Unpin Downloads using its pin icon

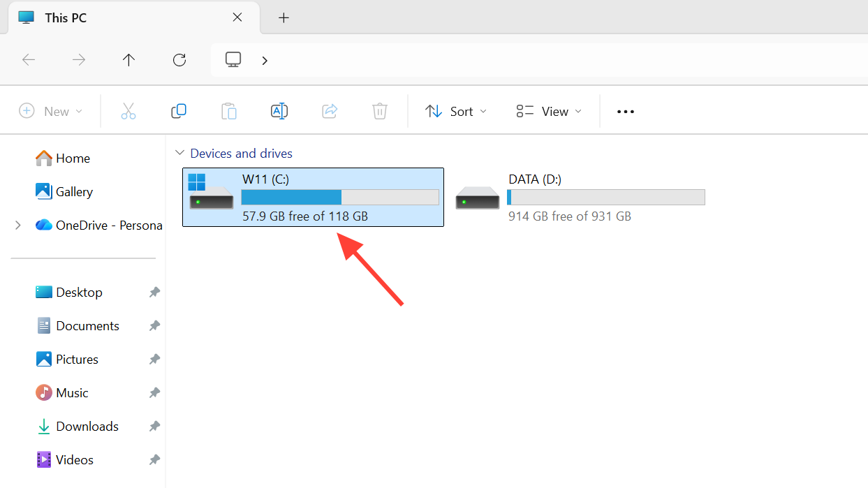pyautogui.click(x=154, y=427)
